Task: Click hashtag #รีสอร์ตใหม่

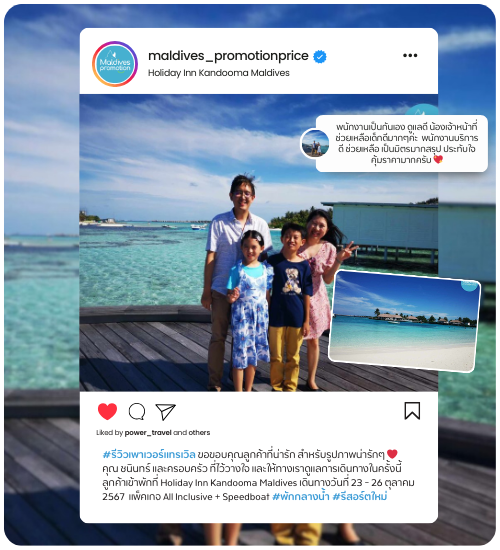Action: coord(360,497)
